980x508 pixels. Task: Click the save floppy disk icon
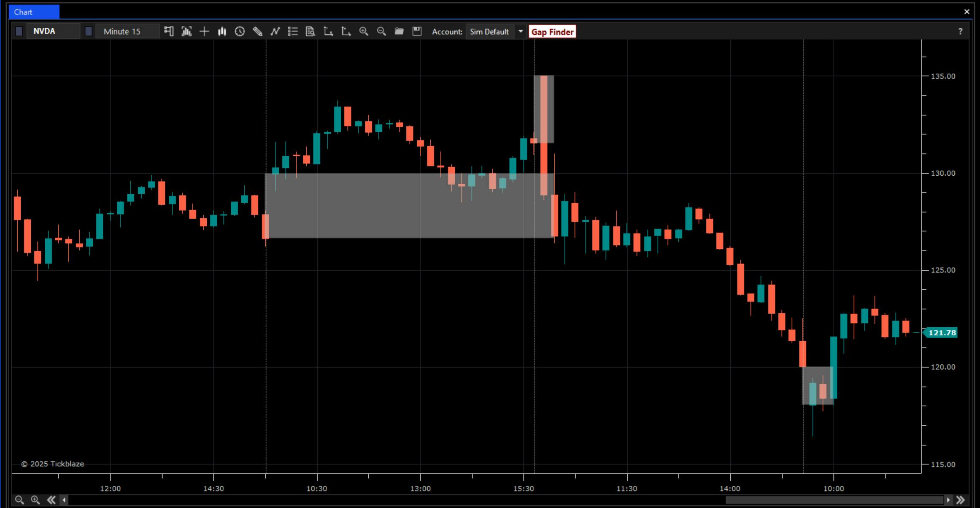[x=417, y=31]
